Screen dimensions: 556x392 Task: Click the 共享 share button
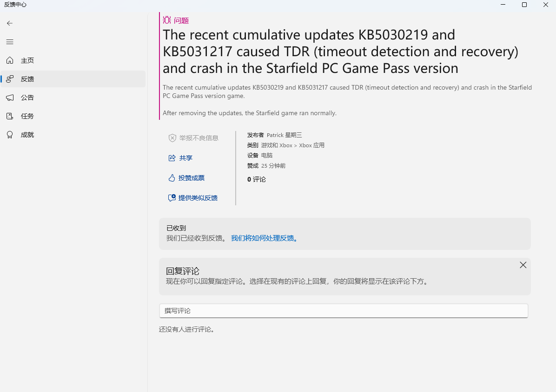pyautogui.click(x=180, y=158)
